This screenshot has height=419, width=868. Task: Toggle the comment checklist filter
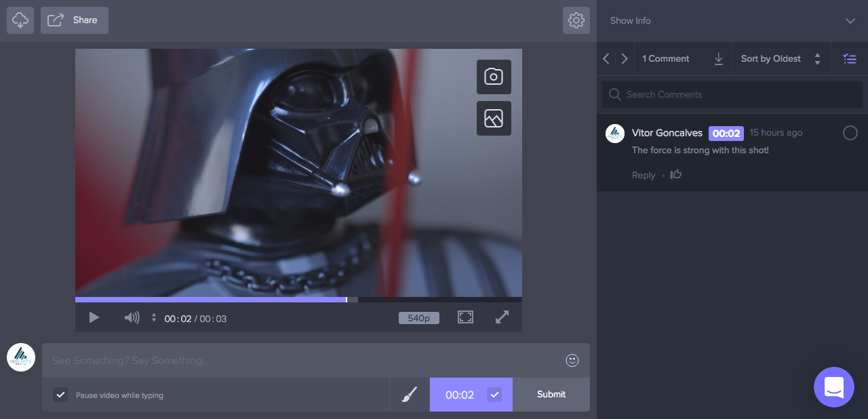(850, 59)
